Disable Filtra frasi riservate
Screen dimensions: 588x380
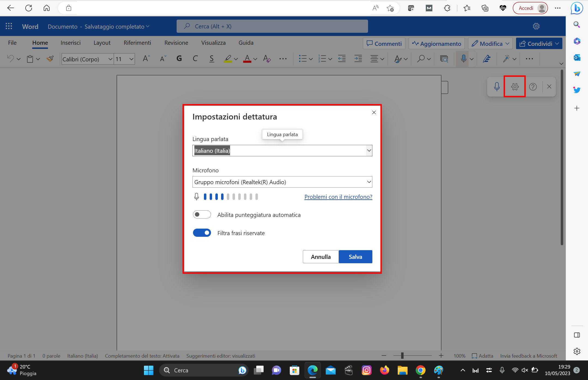pos(202,233)
